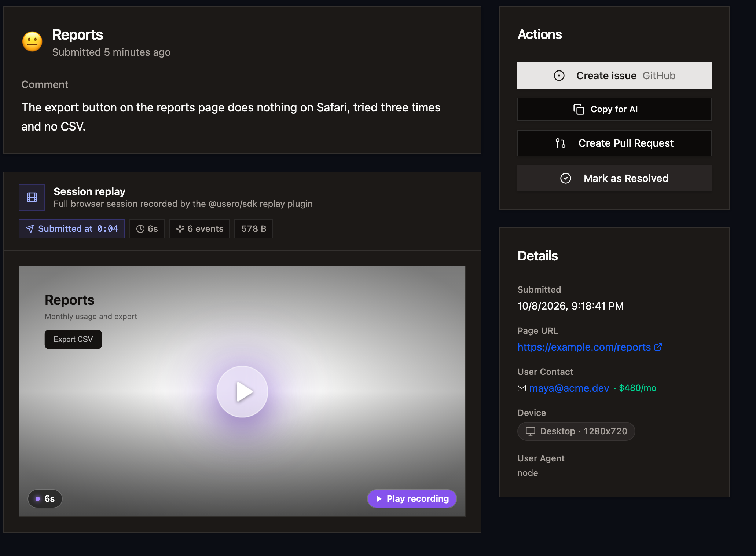The height and width of the screenshot is (556, 756).
Task: Click the copy icon on Copy for AI
Action: click(579, 109)
